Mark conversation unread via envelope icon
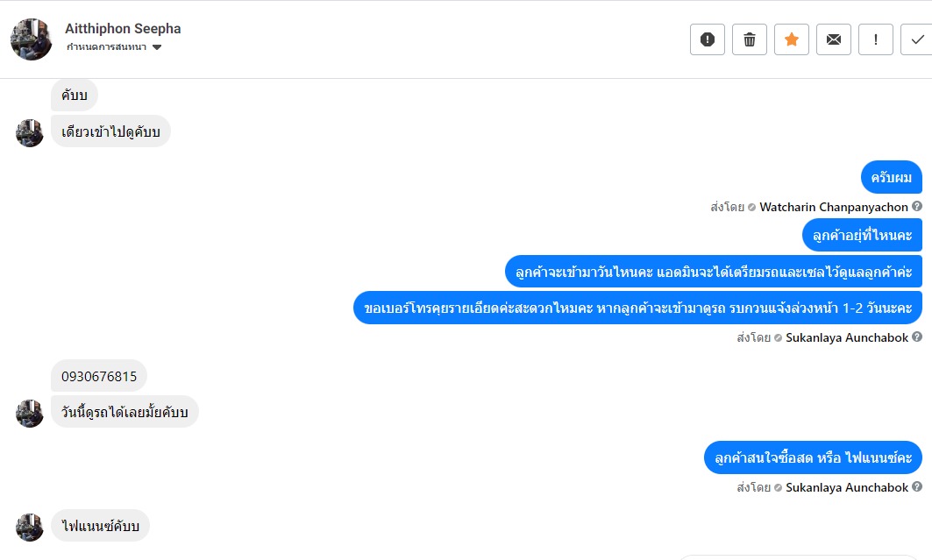The width and height of the screenshot is (932, 560). click(x=834, y=39)
